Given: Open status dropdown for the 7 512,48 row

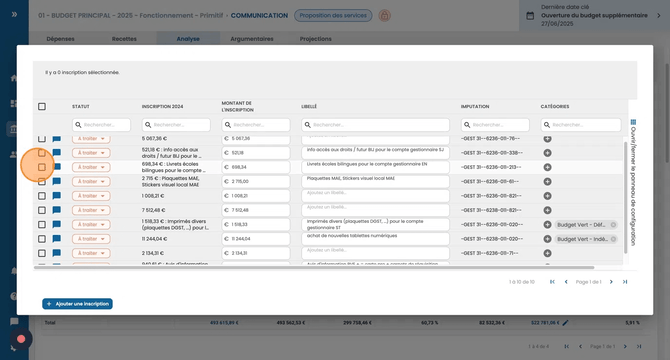Looking at the screenshot, I should click(91, 210).
